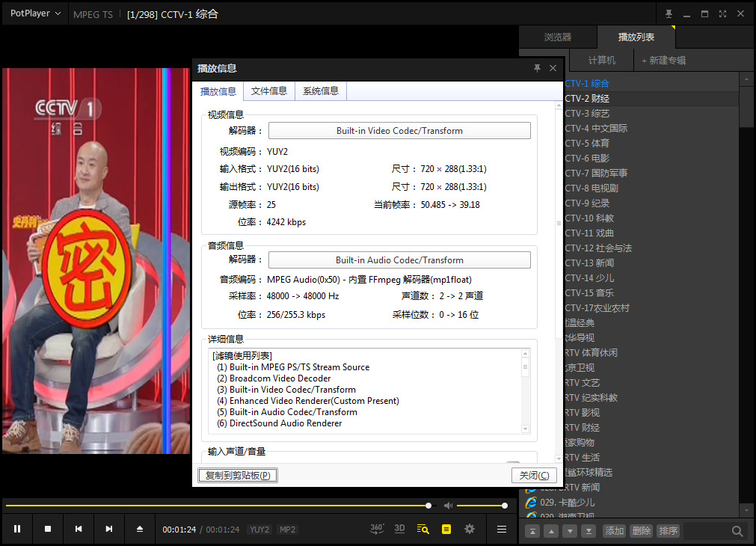The image size is (756, 546).
Task: Click the MP2 audio codec indicator
Action: pos(287,530)
